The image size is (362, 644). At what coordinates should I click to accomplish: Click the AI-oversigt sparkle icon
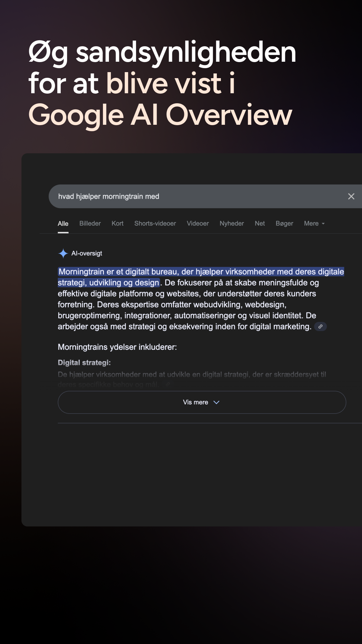pos(63,254)
